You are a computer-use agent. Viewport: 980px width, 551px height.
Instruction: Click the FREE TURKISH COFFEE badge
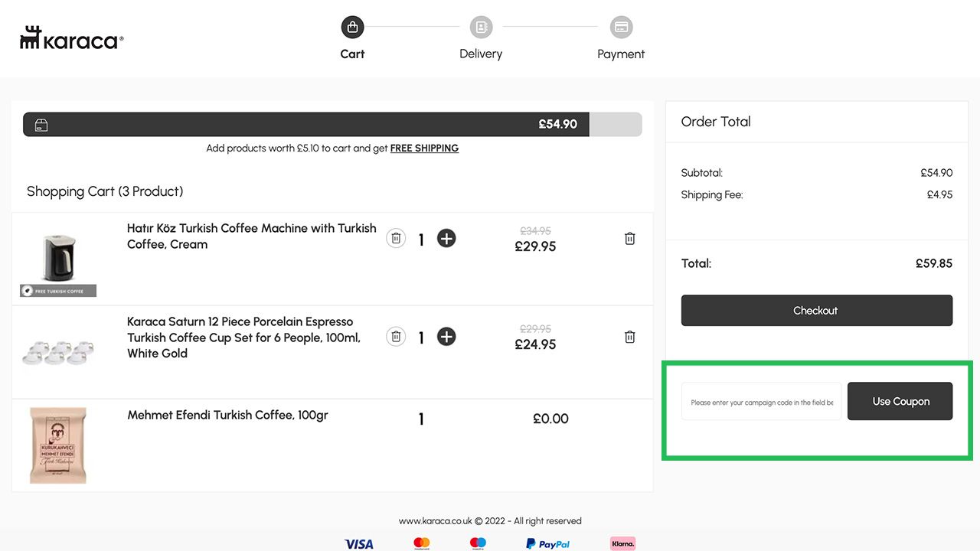[x=58, y=291]
